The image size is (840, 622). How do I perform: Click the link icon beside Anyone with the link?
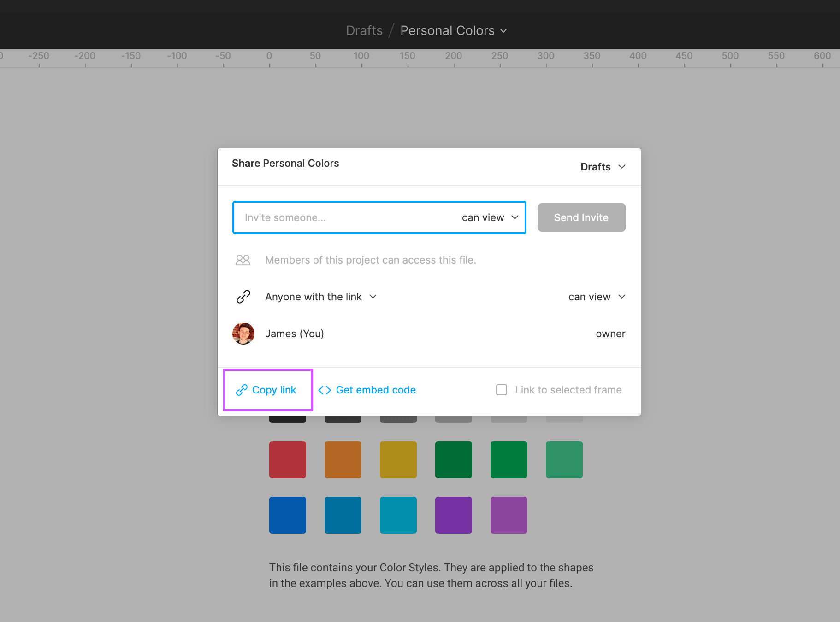pyautogui.click(x=243, y=297)
